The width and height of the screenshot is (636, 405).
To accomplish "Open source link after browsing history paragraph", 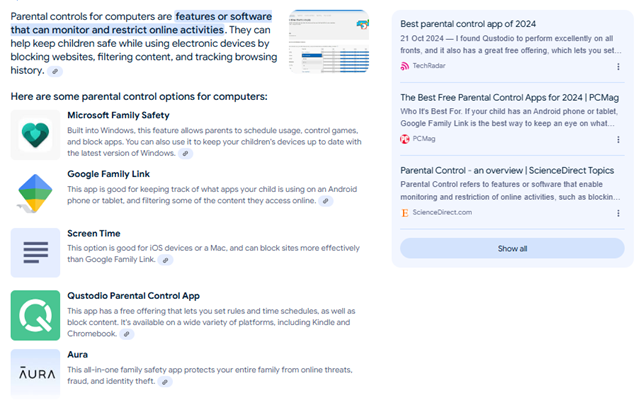I will click(55, 71).
